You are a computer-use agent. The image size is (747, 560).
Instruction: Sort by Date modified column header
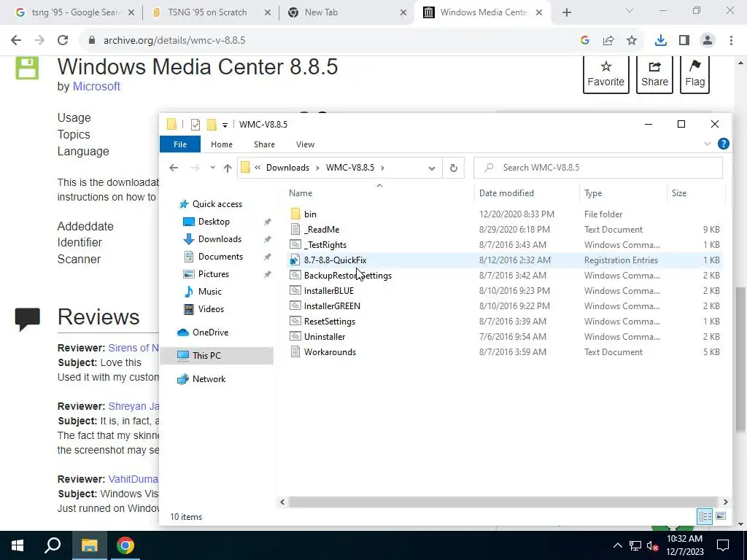pyautogui.click(x=506, y=192)
